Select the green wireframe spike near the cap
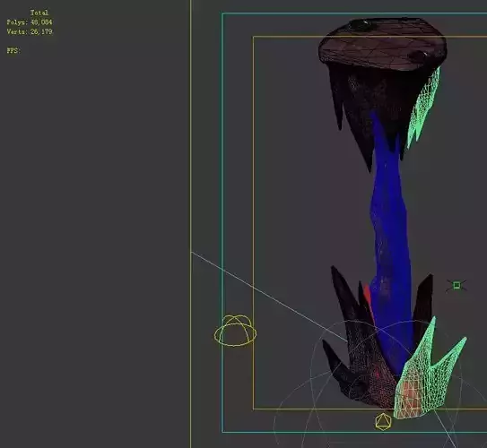The image size is (487, 448). pyautogui.click(x=424, y=107)
